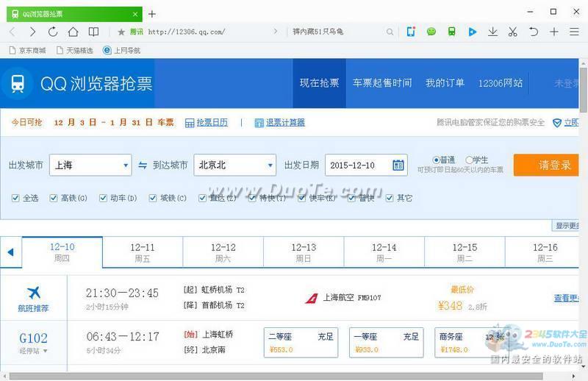Close the QQ浏览器抢票 tab
The height and width of the screenshot is (381, 588).
pyautogui.click(x=135, y=14)
